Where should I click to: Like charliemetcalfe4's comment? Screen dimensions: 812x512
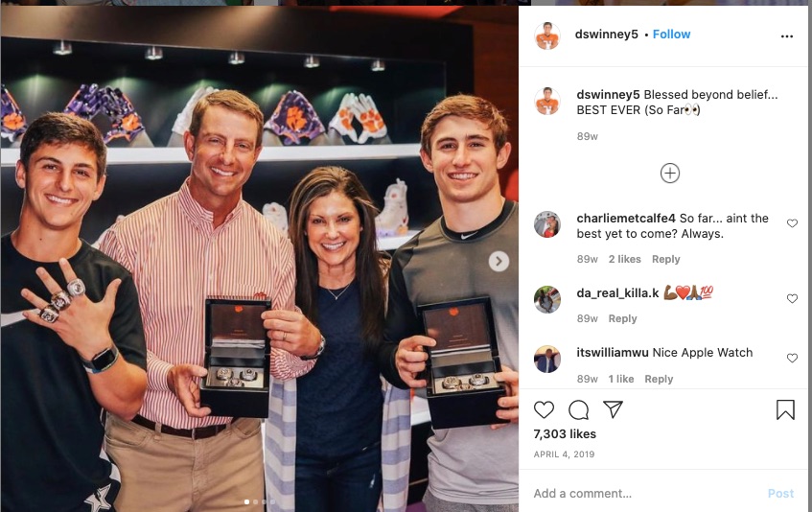tap(792, 223)
